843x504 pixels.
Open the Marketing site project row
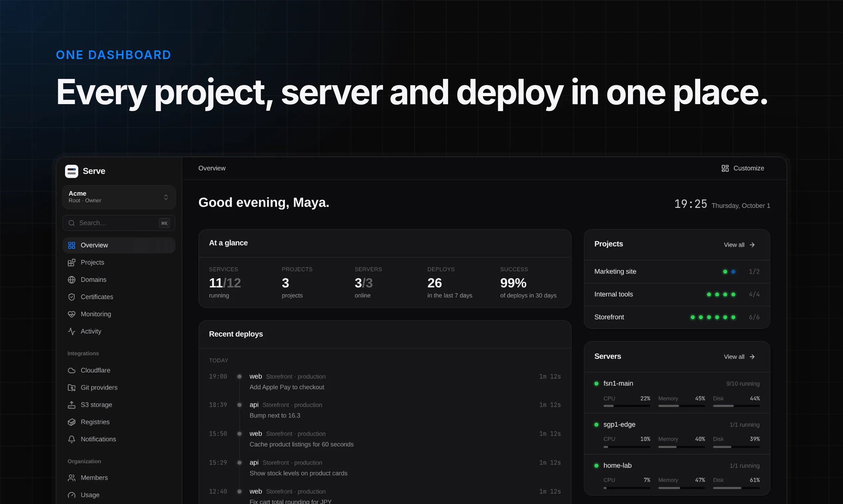click(677, 272)
